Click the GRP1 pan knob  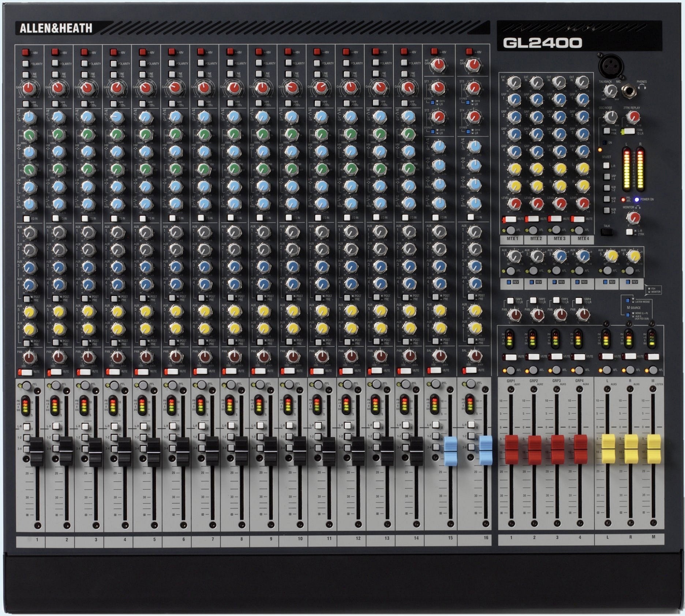pyautogui.click(x=515, y=314)
